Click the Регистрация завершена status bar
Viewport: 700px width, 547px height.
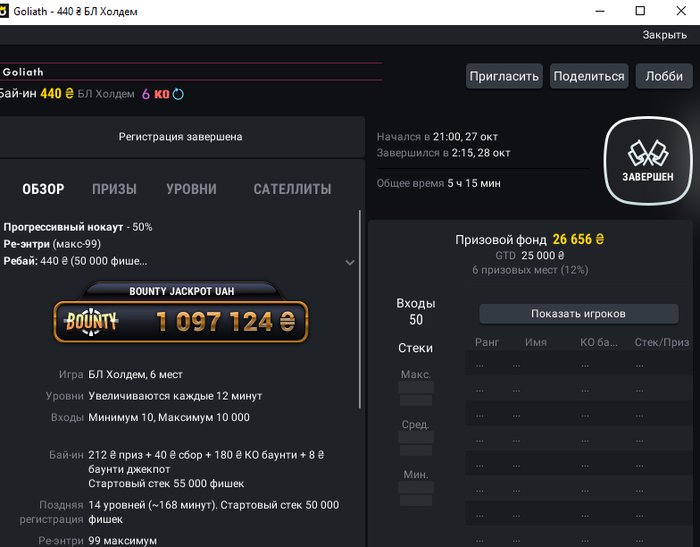coord(180,137)
